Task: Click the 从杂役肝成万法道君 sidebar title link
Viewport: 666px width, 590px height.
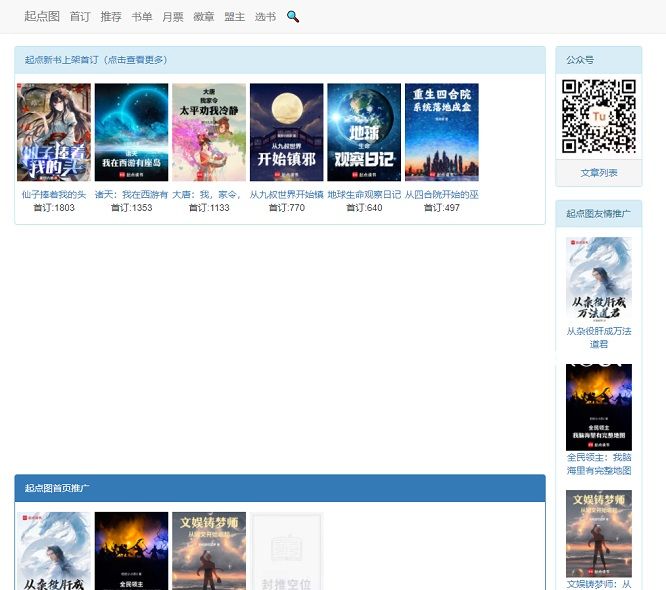Action: pyautogui.click(x=599, y=337)
